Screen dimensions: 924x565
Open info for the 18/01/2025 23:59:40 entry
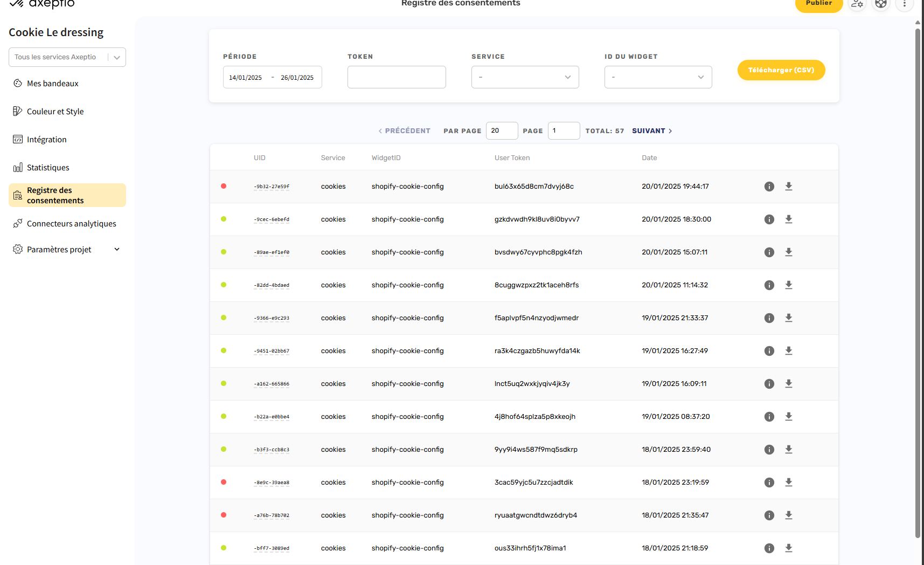[769, 450]
